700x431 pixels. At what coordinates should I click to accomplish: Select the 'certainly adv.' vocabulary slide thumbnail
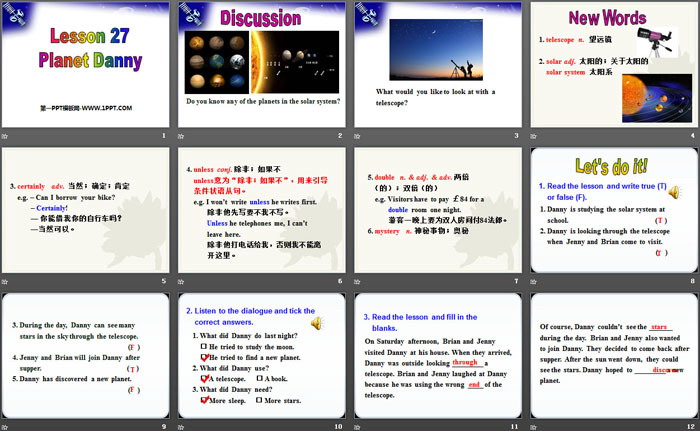pyautogui.click(x=85, y=210)
